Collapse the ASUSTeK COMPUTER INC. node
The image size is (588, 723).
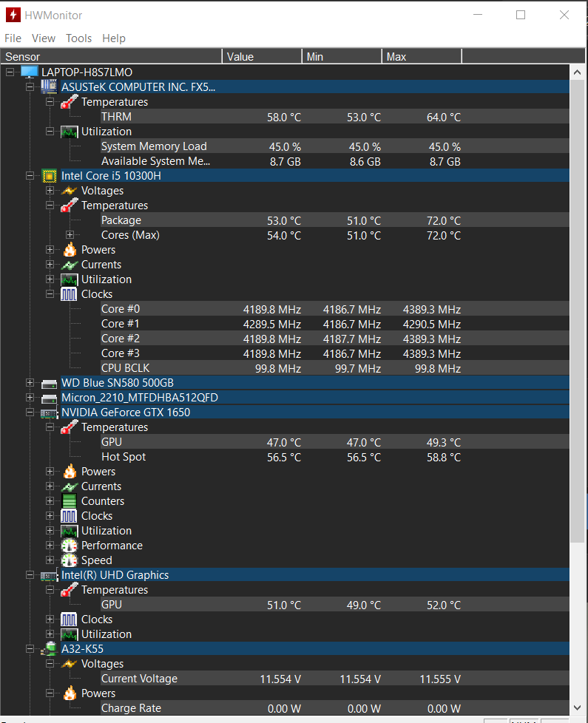pyautogui.click(x=30, y=86)
